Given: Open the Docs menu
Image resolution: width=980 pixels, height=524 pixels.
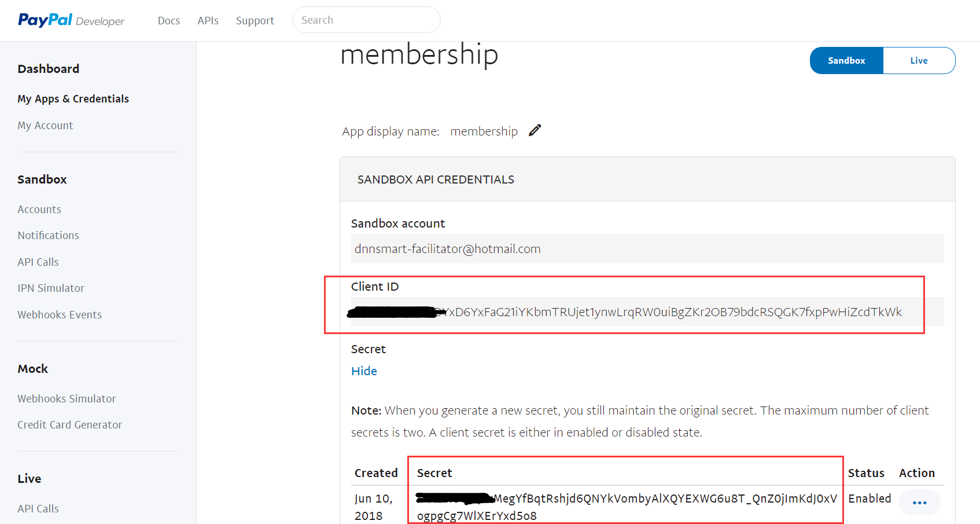Looking at the screenshot, I should pyautogui.click(x=169, y=20).
